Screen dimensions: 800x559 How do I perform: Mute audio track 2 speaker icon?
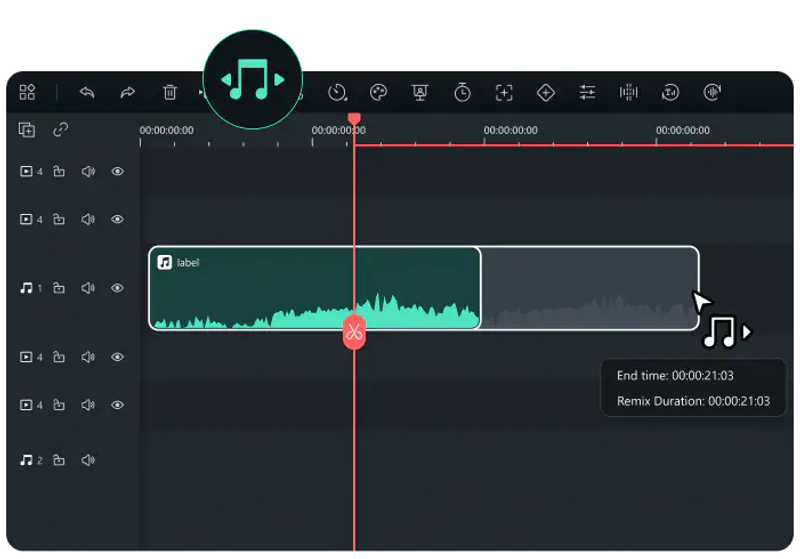pos(88,460)
